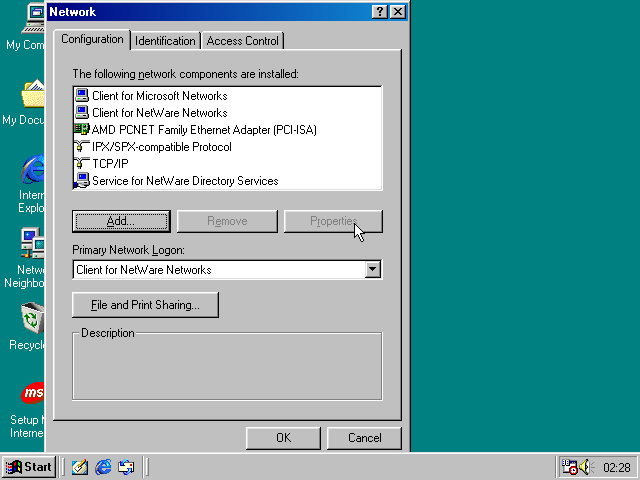Select 'Client for Microsoft Networks' text row
640x480 pixels.
point(160,96)
